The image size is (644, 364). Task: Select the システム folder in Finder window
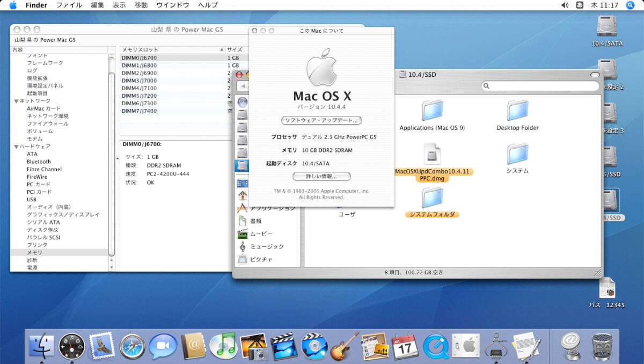coord(517,158)
